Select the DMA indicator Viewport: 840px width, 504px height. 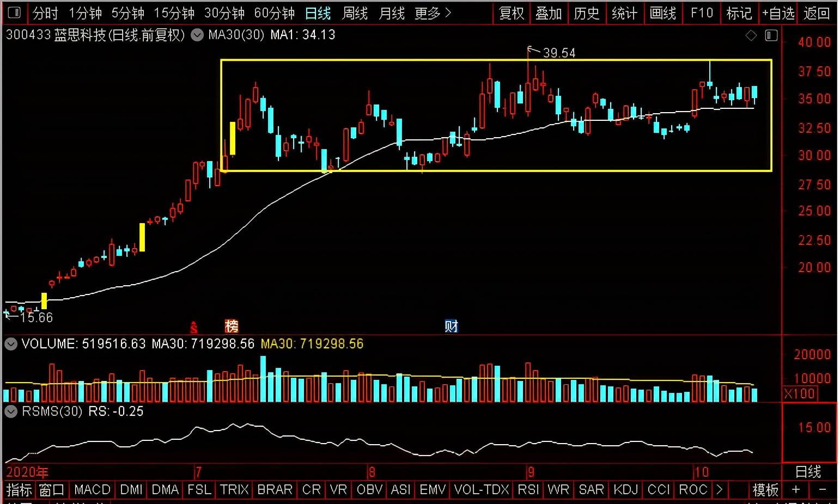[x=165, y=490]
